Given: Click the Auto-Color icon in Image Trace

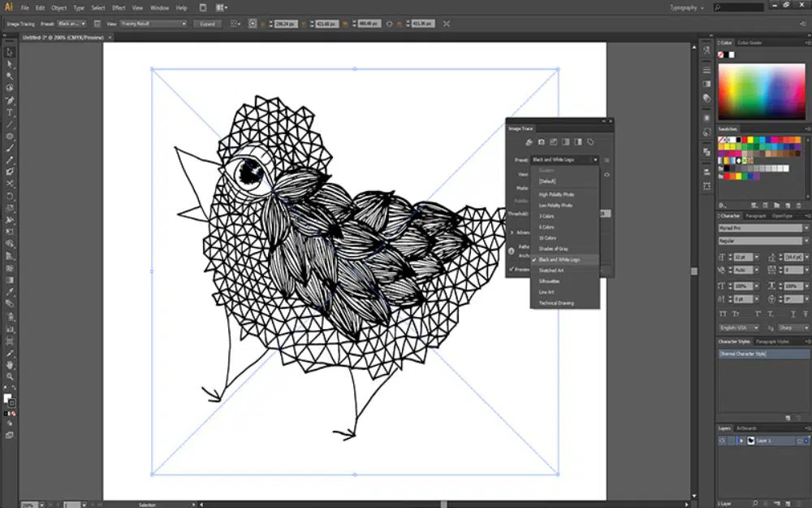Looking at the screenshot, I should click(529, 142).
